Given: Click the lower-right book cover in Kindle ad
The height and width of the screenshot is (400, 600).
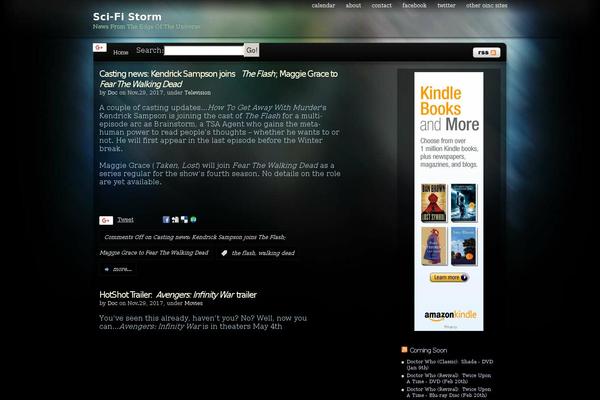Looking at the screenshot, I should coord(464,247).
